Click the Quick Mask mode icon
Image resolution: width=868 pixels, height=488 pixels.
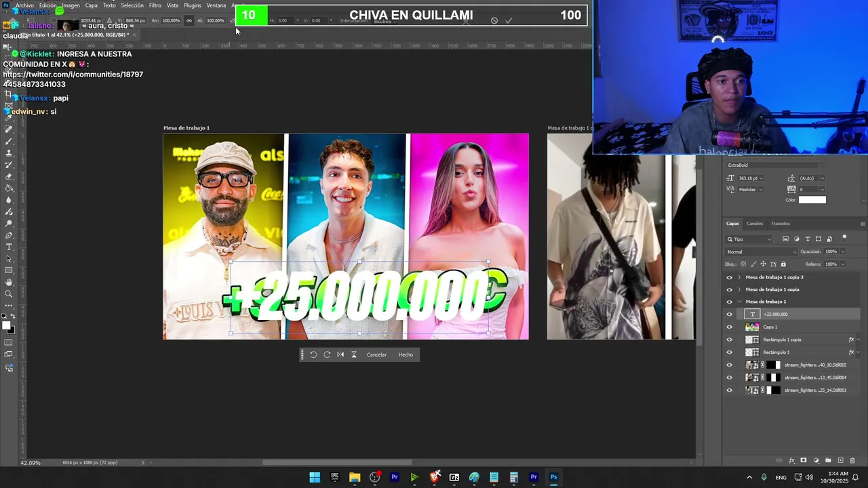[x=9, y=342]
